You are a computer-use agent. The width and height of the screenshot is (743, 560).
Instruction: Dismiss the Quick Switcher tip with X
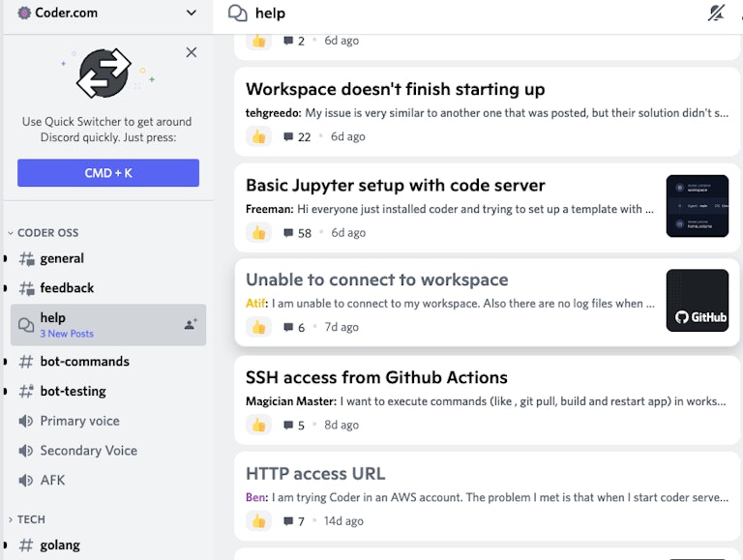(x=191, y=52)
